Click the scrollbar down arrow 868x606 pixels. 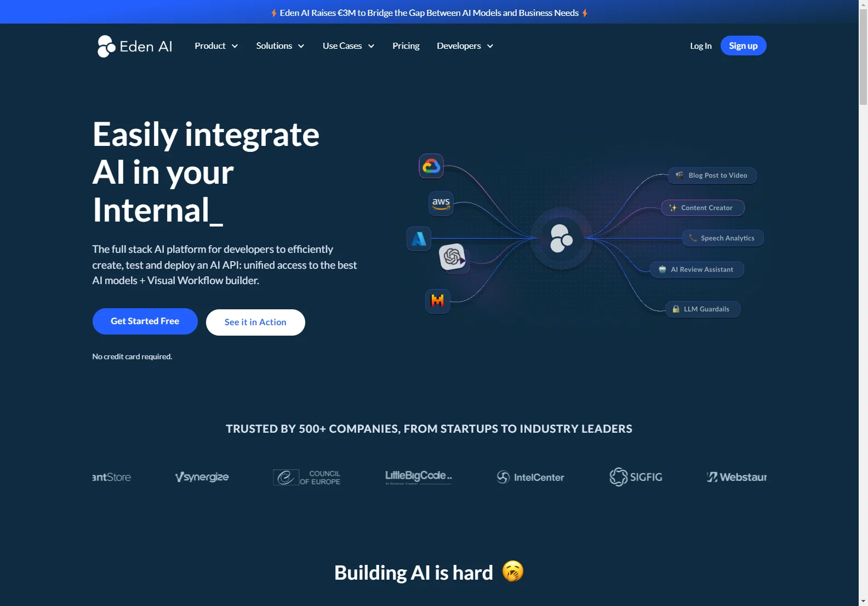[863, 601]
